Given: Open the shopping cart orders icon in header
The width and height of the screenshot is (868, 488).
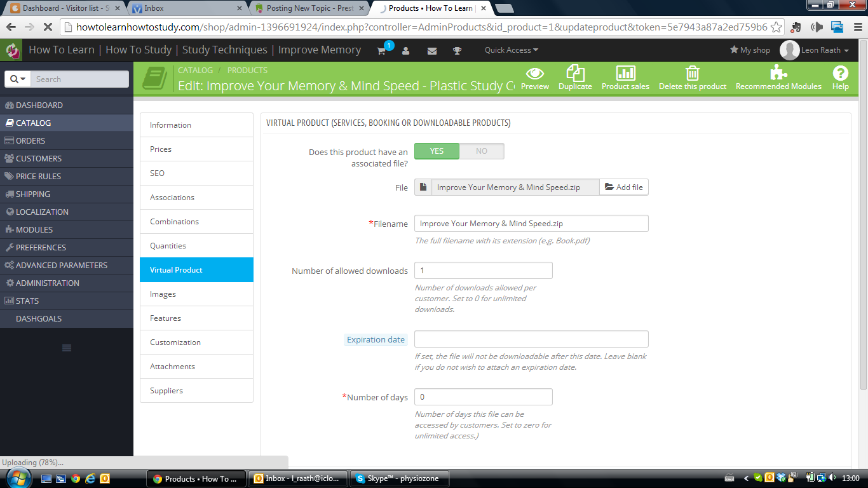Looking at the screenshot, I should click(x=381, y=50).
